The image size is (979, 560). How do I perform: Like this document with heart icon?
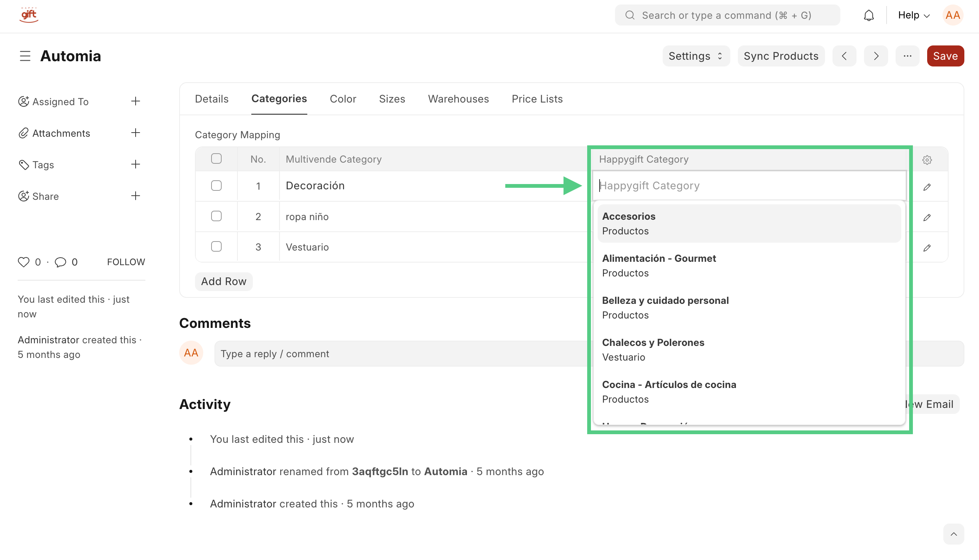point(23,262)
